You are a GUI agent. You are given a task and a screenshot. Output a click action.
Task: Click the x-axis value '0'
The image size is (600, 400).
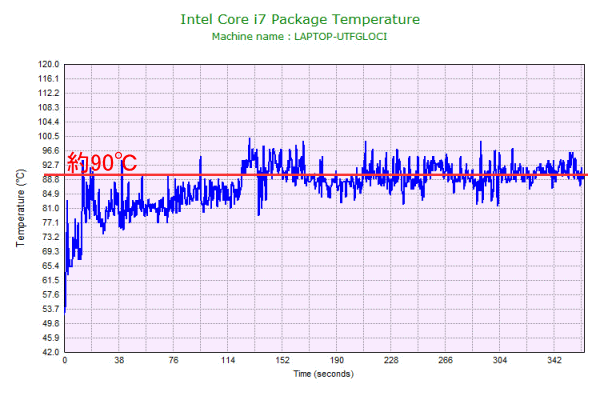[x=65, y=360]
